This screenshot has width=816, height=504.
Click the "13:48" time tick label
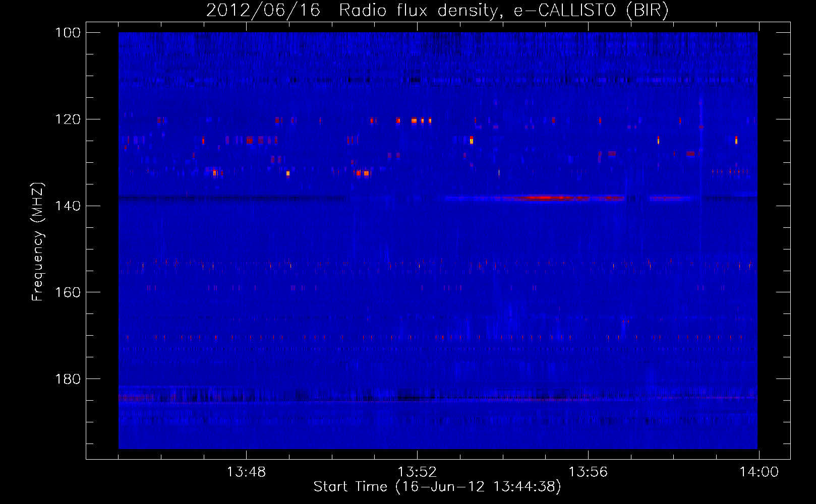[246, 472]
